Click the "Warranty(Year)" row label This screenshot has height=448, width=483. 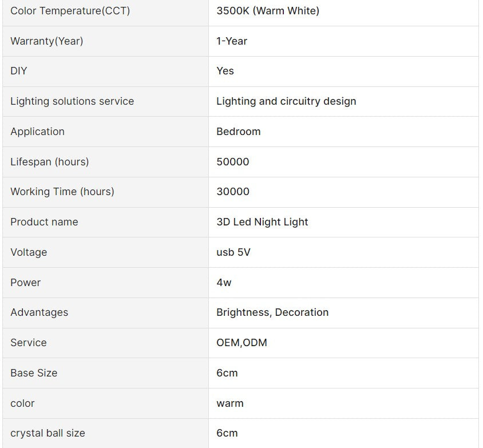pyautogui.click(x=46, y=41)
